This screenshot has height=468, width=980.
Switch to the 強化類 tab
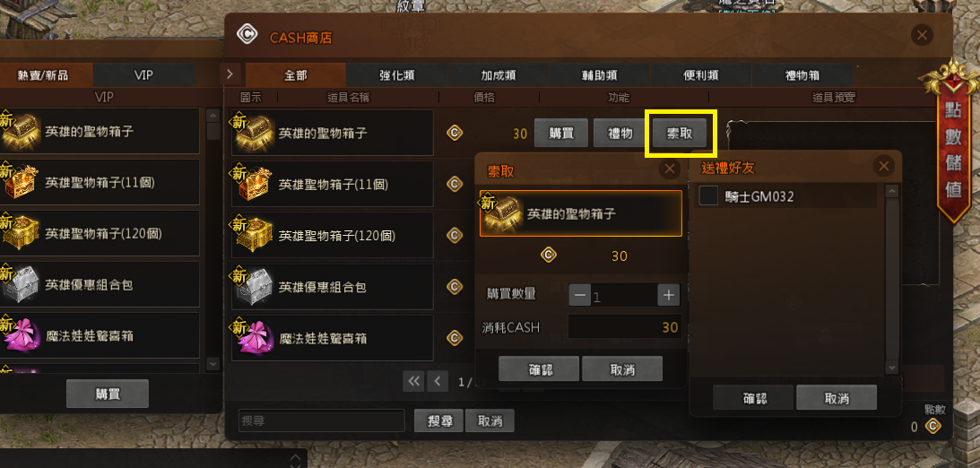tap(397, 75)
